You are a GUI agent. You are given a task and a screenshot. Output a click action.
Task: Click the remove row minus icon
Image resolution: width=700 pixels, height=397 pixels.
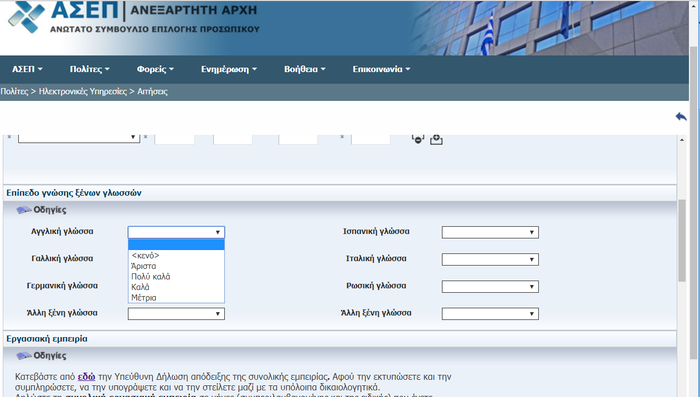click(x=418, y=139)
